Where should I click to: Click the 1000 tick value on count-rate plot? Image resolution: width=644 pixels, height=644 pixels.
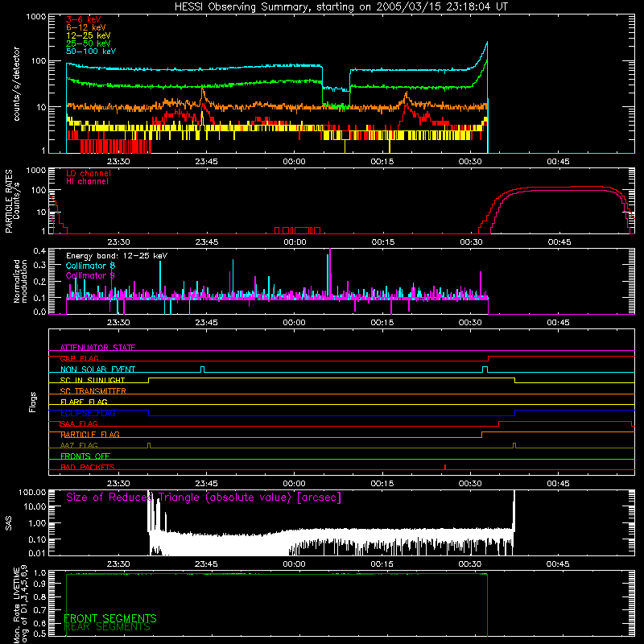coord(36,17)
